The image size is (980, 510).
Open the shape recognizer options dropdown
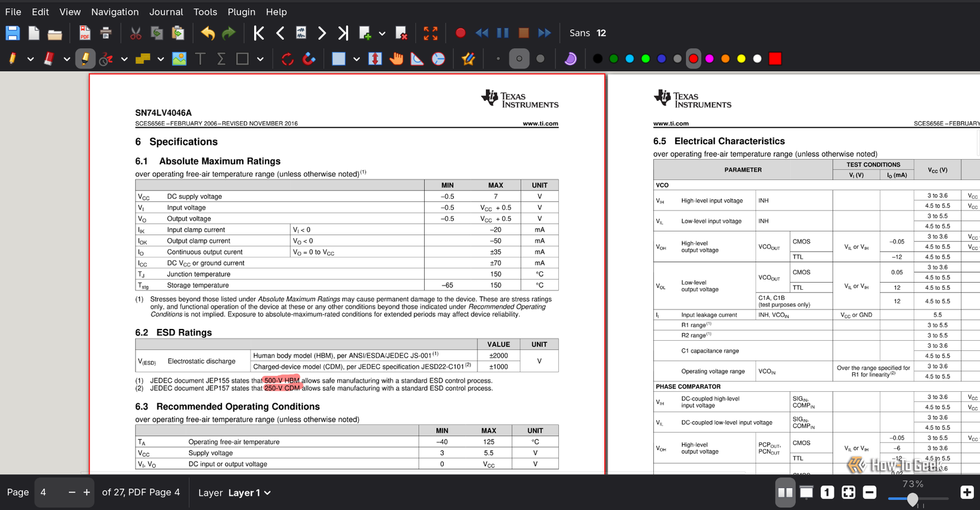click(124, 59)
